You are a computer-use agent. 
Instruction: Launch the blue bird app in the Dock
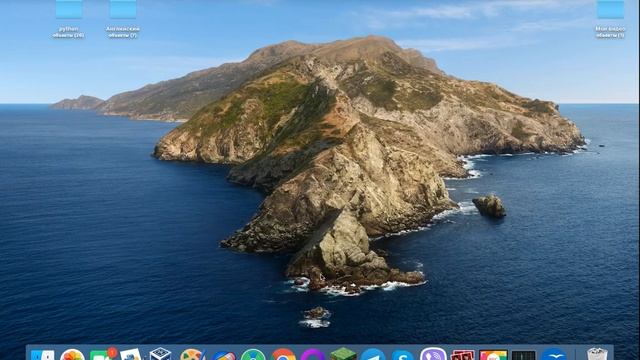coord(553,355)
